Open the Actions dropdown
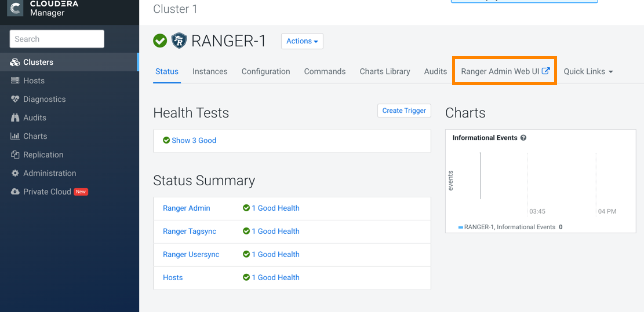Screen dimensions: 644x312 click(x=302, y=41)
